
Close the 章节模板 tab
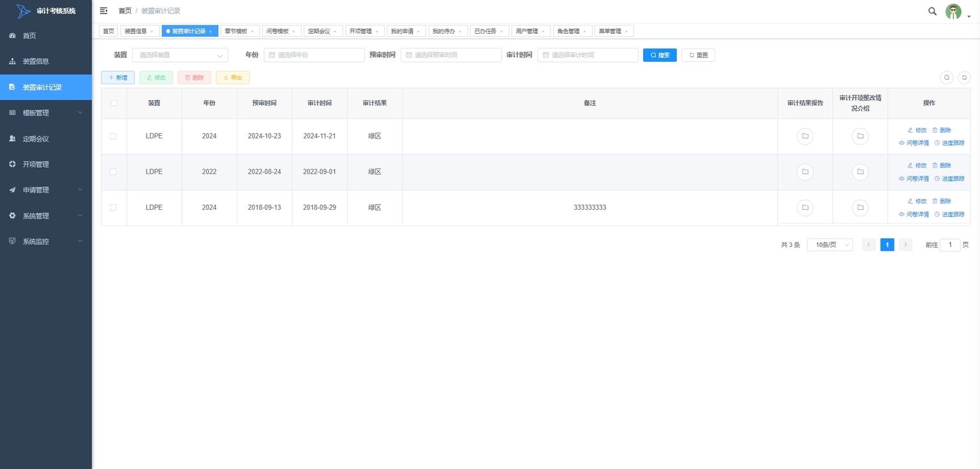coord(252,31)
